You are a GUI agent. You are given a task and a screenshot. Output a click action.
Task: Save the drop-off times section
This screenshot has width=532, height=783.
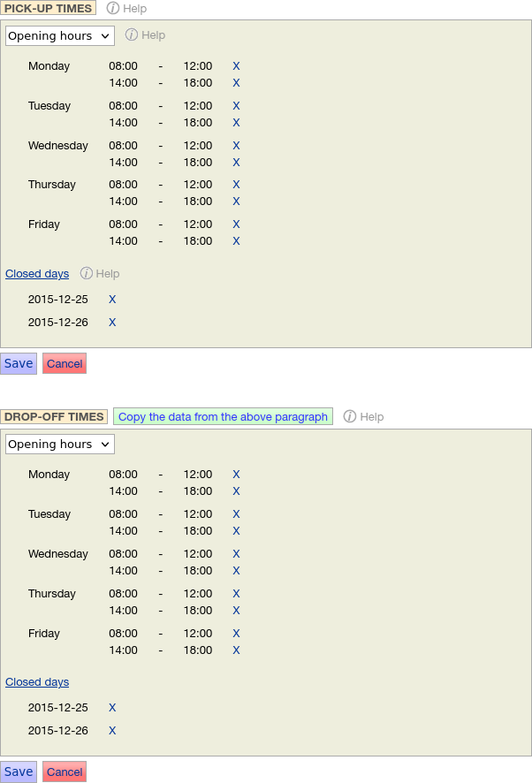coord(19,772)
